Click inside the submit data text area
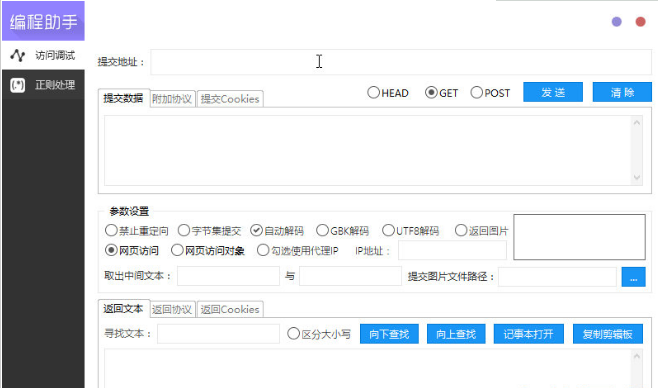 pyautogui.click(x=368, y=150)
